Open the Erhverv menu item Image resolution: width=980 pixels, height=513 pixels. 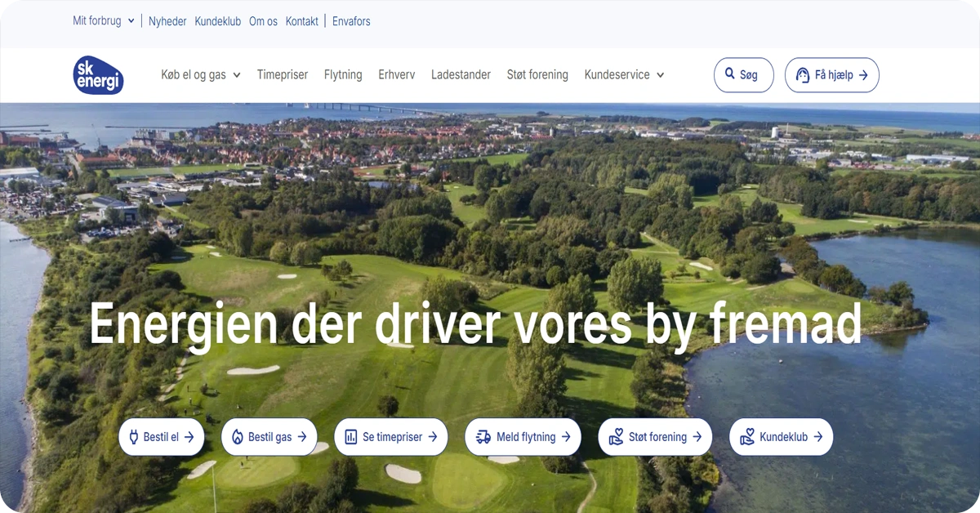397,75
